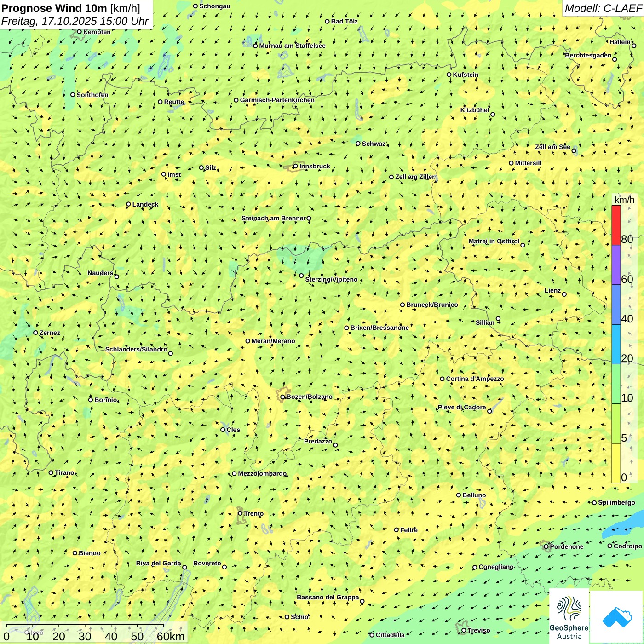Viewport: 644px width, 644px height.
Task: Click the "km/h" legend heading
Action: tap(624, 200)
